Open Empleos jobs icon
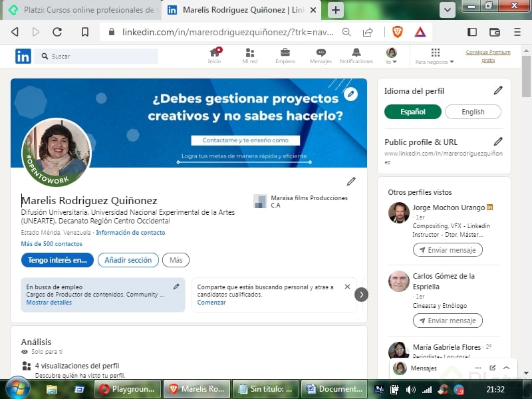 (285, 56)
